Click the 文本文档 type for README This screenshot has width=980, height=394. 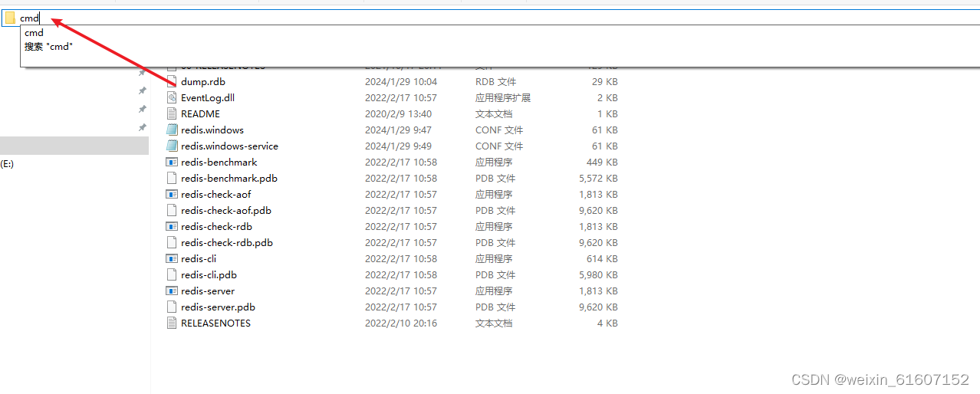tap(494, 113)
